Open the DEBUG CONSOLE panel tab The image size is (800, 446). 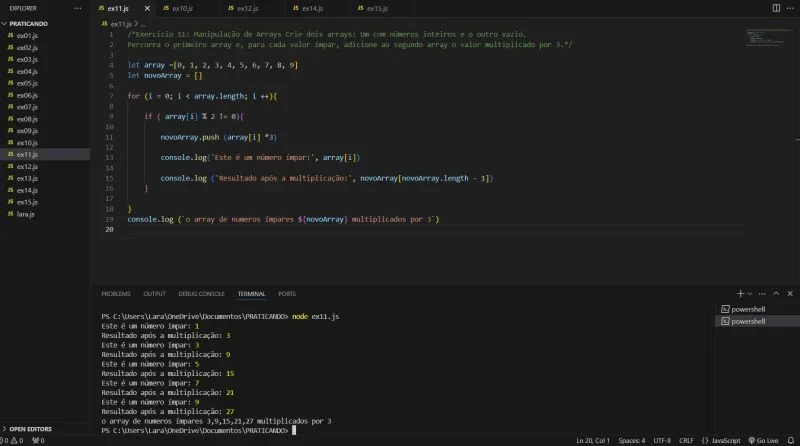201,294
